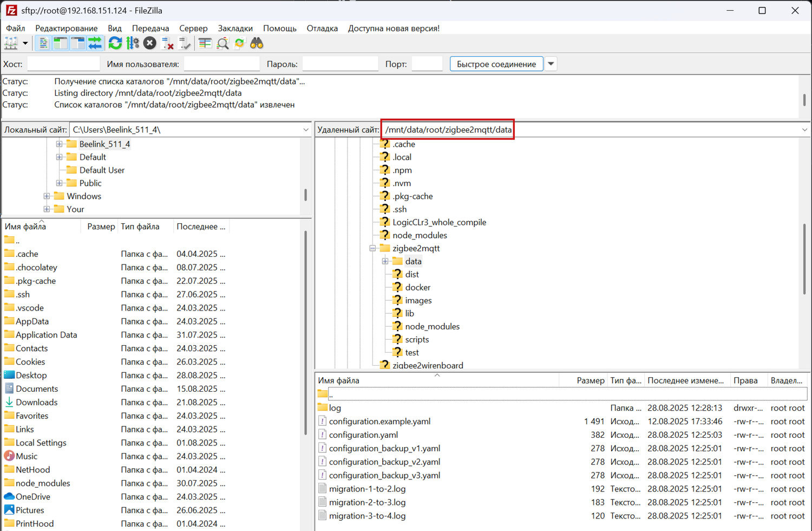Open the Сервер menu
This screenshot has width=812, height=531.
(x=193, y=28)
